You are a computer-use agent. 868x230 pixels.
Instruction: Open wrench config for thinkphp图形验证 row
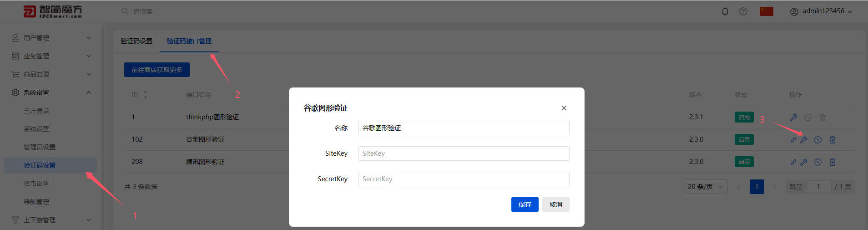tap(793, 118)
